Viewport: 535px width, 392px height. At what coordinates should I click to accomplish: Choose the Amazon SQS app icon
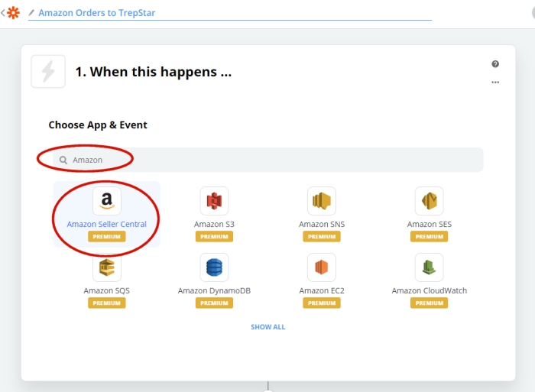107,267
